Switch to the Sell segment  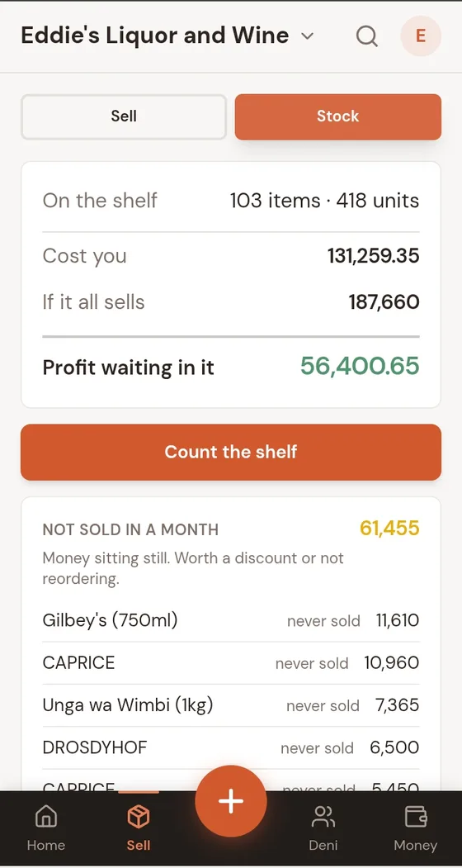point(124,116)
